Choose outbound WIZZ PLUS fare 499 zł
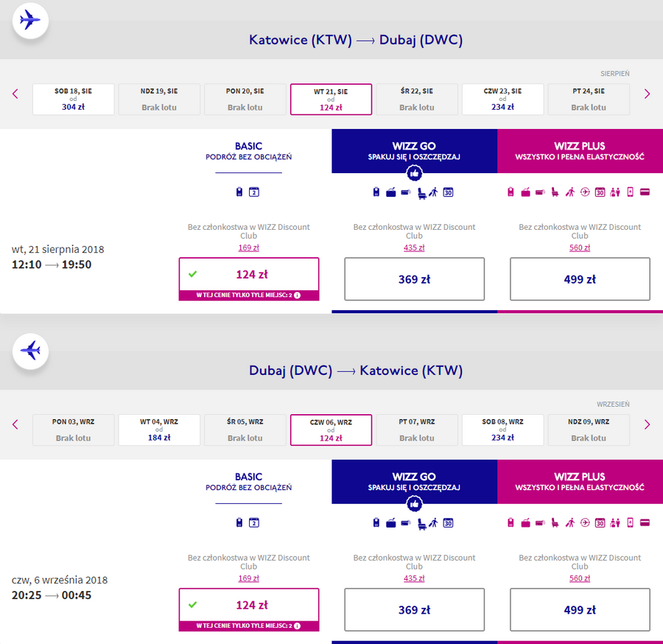Screen dimensions: 663x644 [x=580, y=279]
